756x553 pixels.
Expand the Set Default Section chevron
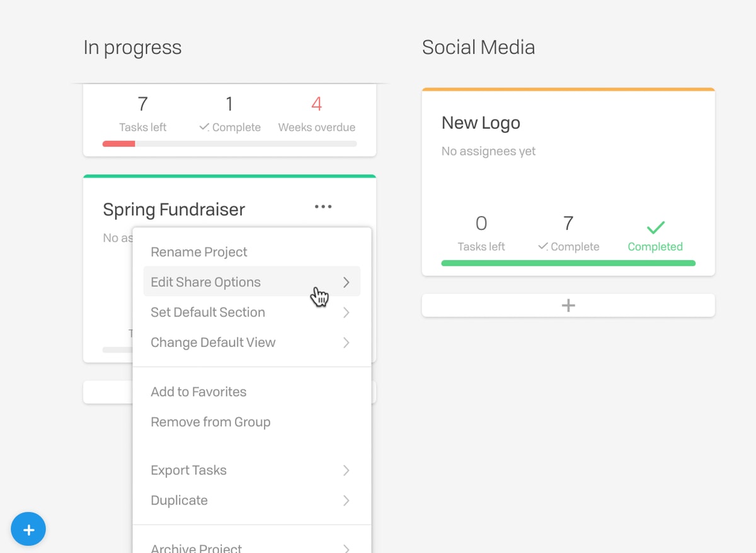pos(346,312)
